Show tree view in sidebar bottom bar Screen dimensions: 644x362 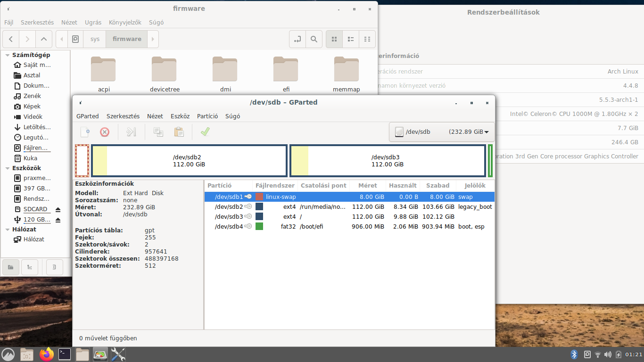[x=30, y=267]
